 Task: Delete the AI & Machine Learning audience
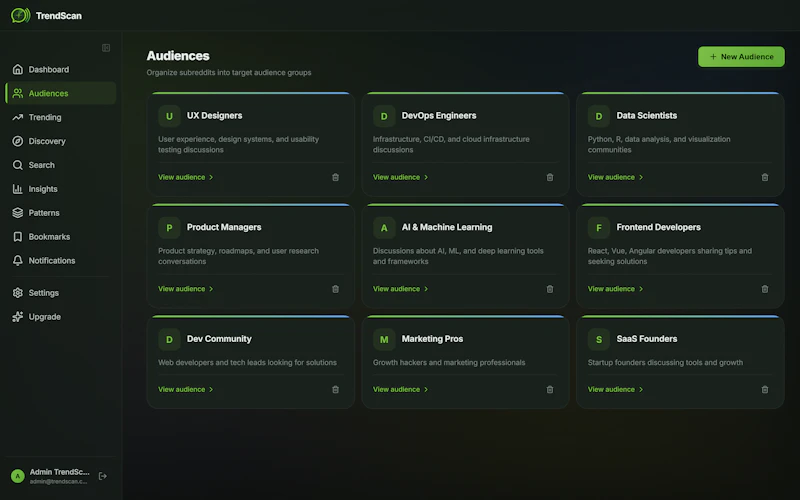pos(550,289)
